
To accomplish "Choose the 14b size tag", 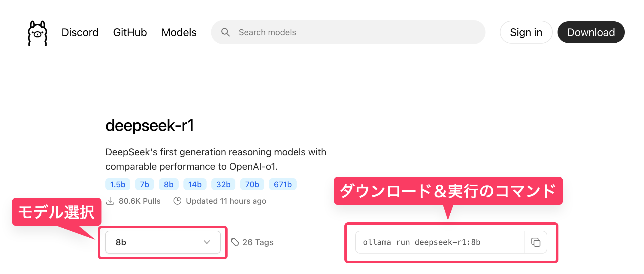I will click(x=195, y=184).
